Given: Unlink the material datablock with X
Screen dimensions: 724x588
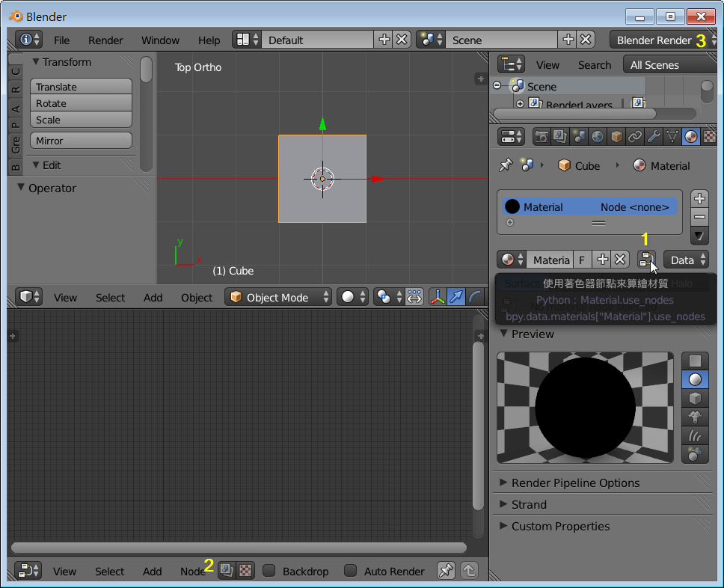Looking at the screenshot, I should 620,260.
